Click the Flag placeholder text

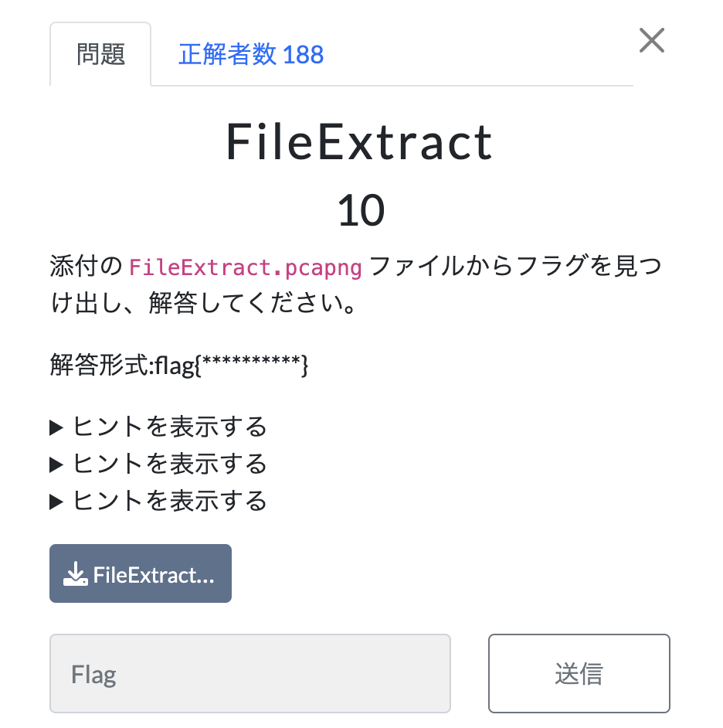coord(93,673)
